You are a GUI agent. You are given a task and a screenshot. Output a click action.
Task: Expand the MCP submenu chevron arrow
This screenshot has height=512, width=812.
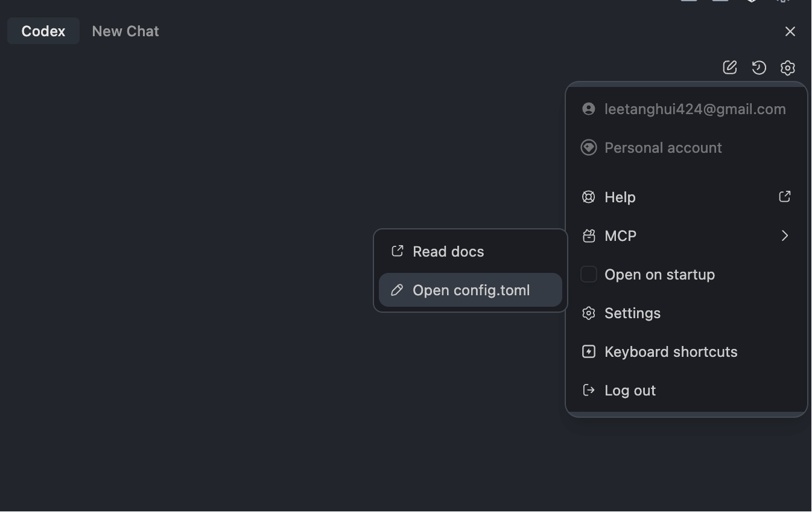784,236
